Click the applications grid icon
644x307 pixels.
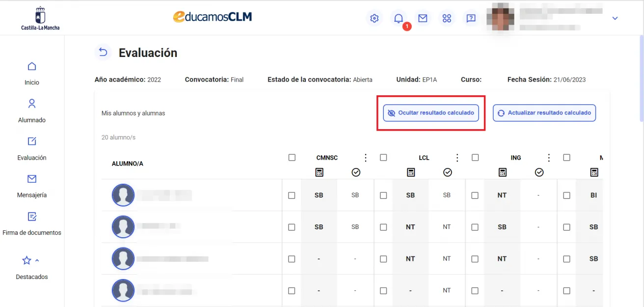(447, 18)
